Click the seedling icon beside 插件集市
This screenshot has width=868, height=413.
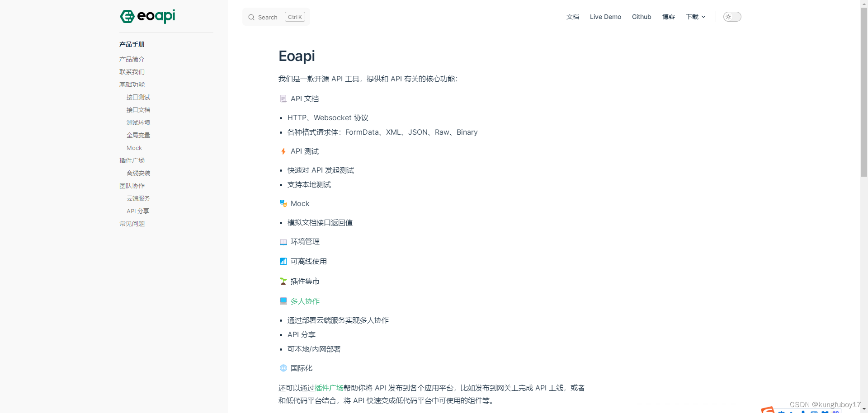click(x=283, y=281)
